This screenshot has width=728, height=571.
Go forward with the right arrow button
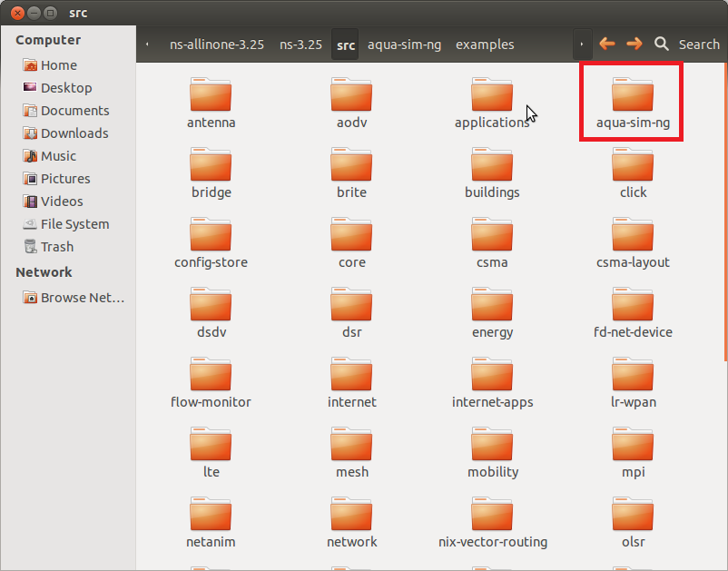pos(635,44)
